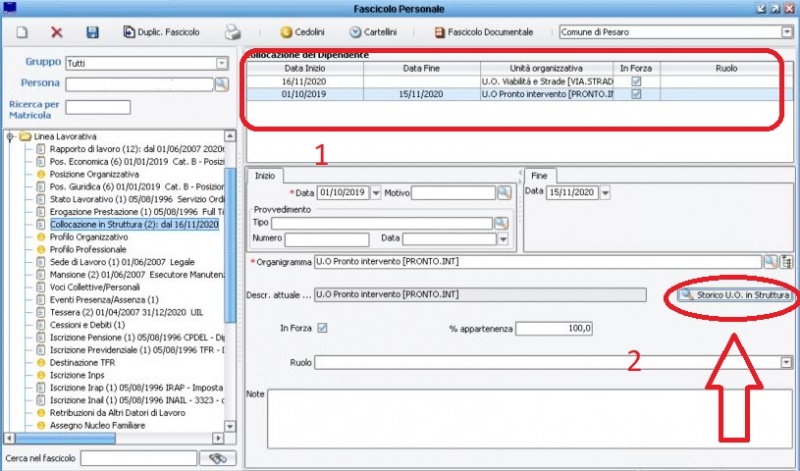This screenshot has width=800, height=471.
Task: Click the lookup icon beside Tipo field
Action: (501, 223)
